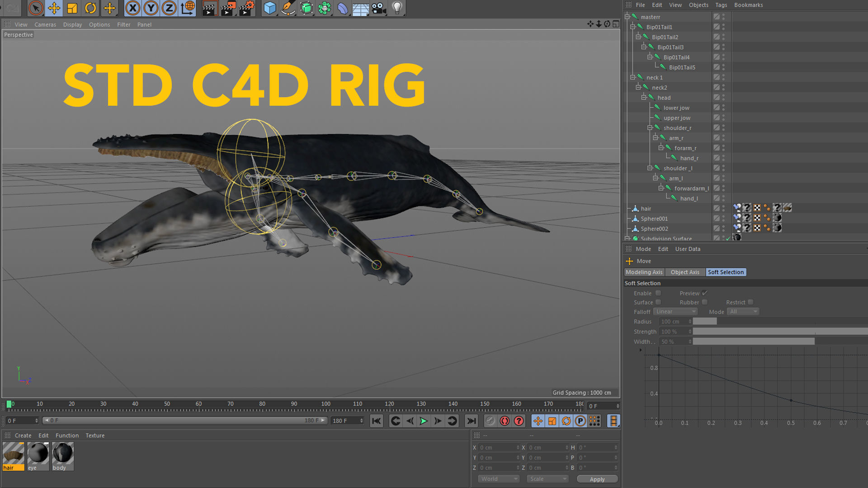Select the Move tool in top toolbar
Viewport: 868px width, 488px height.
pyautogui.click(x=54, y=8)
